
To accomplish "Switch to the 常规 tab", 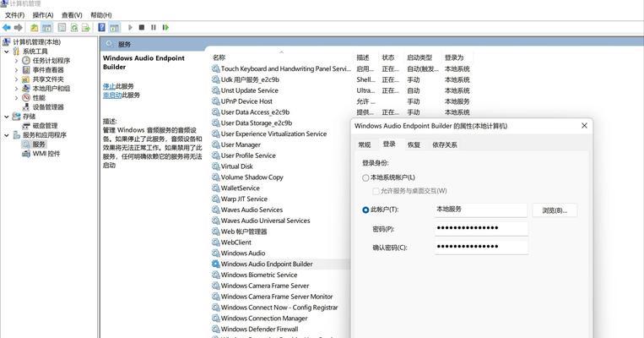I will coord(365,144).
